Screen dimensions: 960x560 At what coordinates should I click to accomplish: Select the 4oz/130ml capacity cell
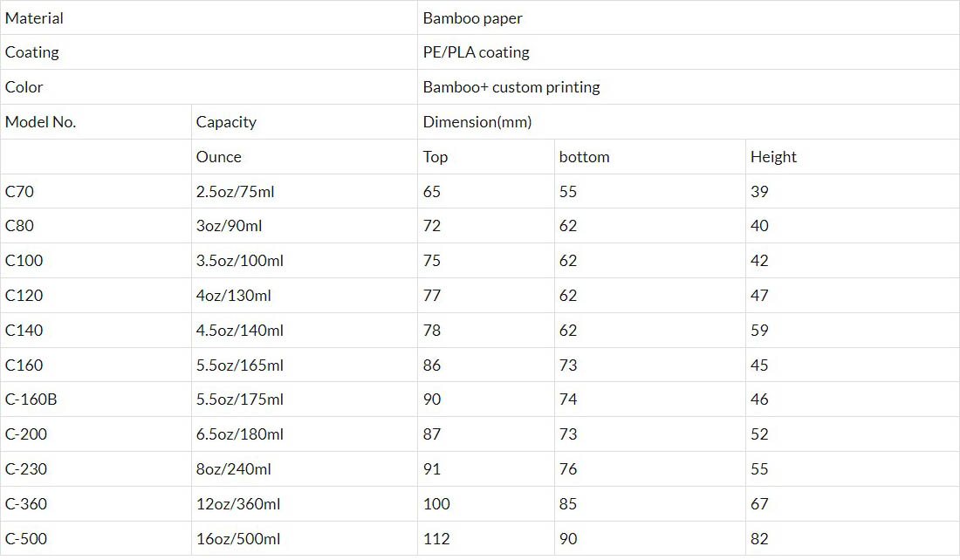click(x=233, y=296)
